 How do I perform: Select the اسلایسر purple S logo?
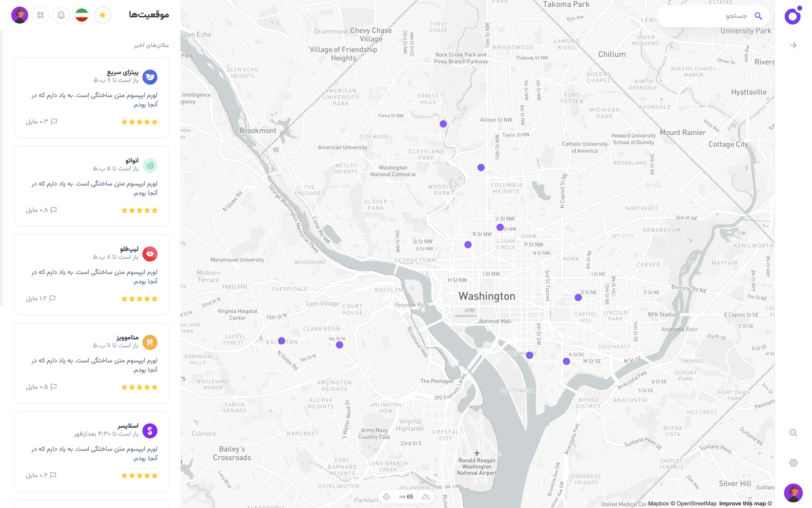(150, 431)
